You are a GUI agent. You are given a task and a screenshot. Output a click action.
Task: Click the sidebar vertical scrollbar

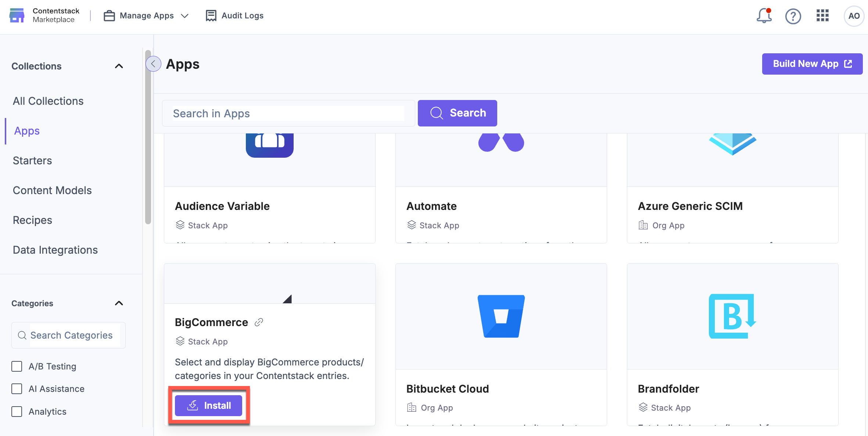coord(148,137)
